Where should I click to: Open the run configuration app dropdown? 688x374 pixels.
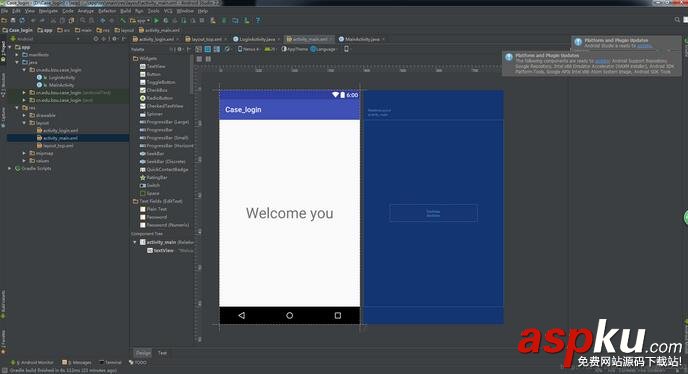[140, 20]
